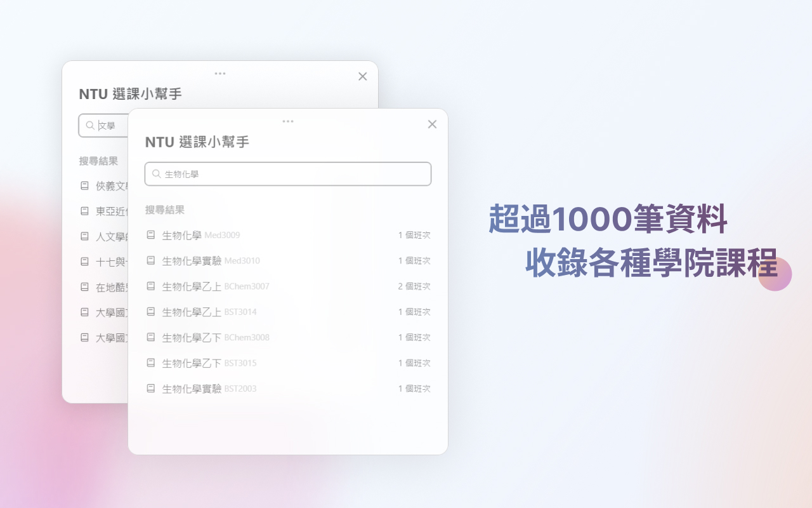Click the book icon beside 生物化學乙上 BChem3007

(x=150, y=286)
